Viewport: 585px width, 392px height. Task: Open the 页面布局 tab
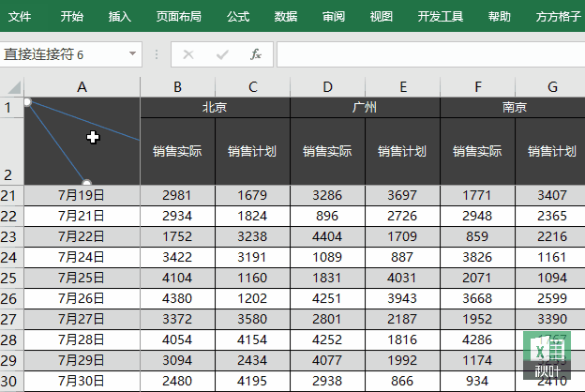point(179,17)
